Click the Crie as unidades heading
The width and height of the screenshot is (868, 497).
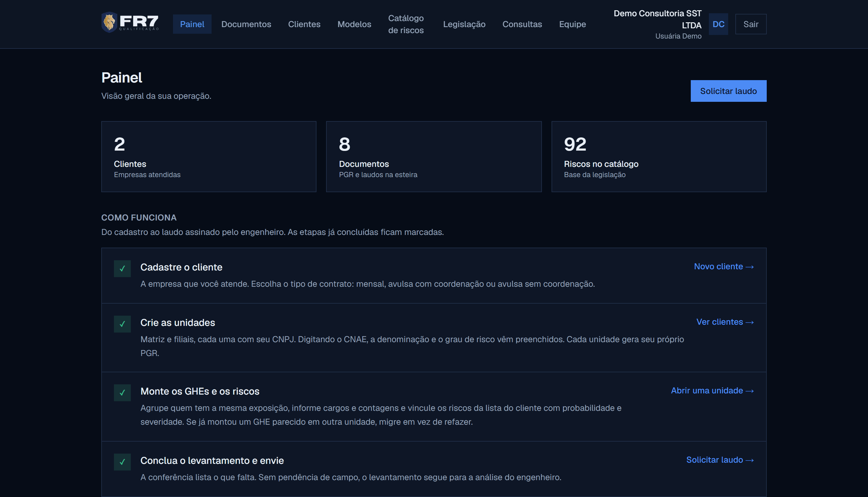178,323
